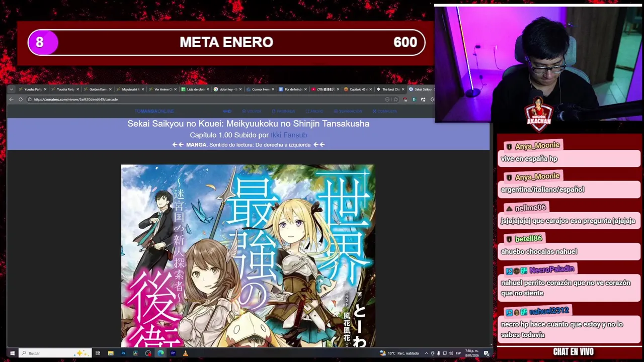
Task: Expand the hidden system tray icons
Action: coord(426,353)
